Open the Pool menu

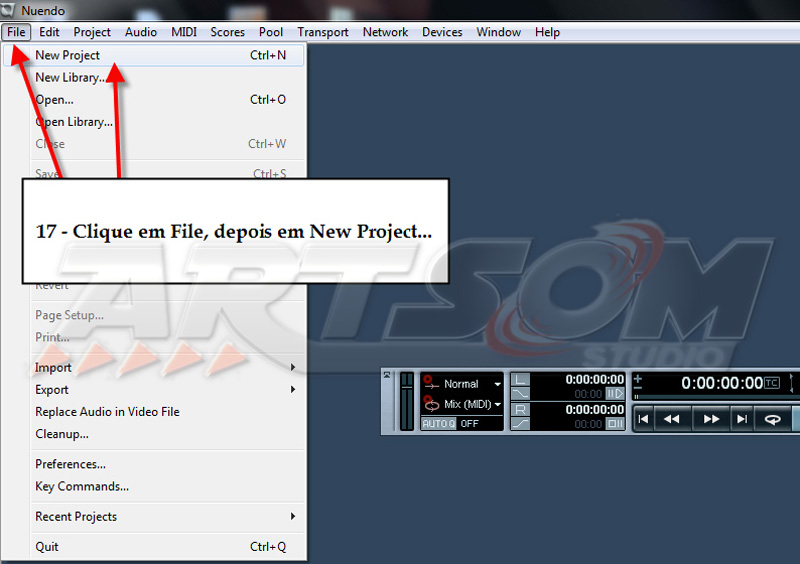pos(271,32)
